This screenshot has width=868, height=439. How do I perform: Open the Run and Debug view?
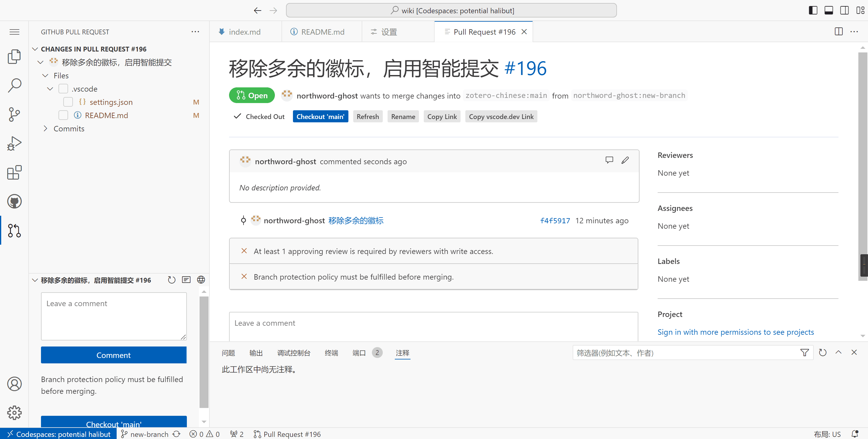click(14, 143)
